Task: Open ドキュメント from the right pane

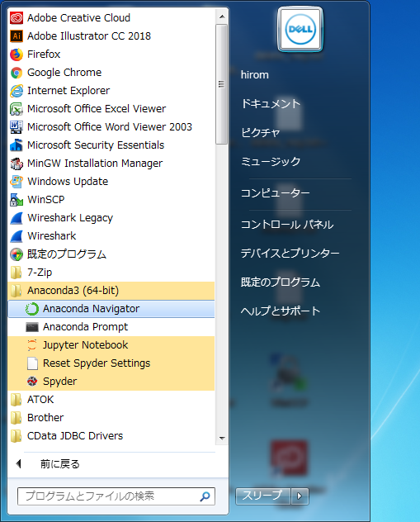Action: (271, 104)
